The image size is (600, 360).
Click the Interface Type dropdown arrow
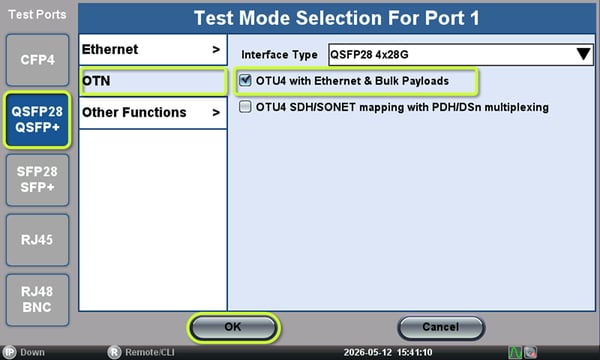click(x=583, y=54)
